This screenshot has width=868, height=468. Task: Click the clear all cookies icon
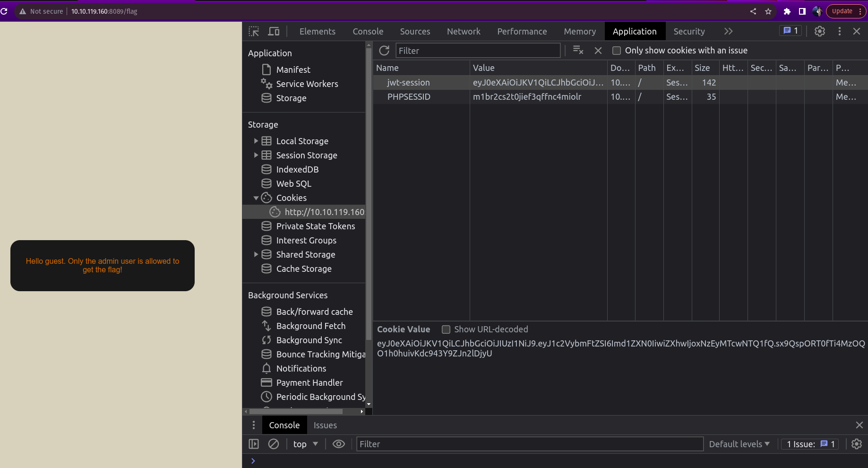(x=578, y=50)
